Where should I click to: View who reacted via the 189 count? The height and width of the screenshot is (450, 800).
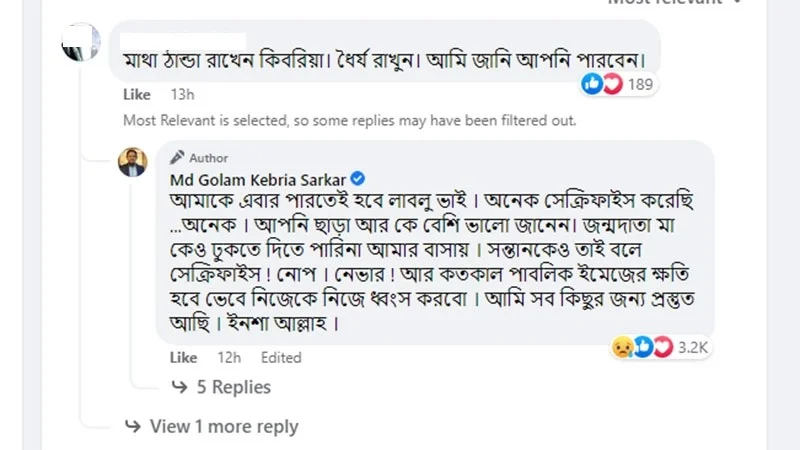point(641,84)
